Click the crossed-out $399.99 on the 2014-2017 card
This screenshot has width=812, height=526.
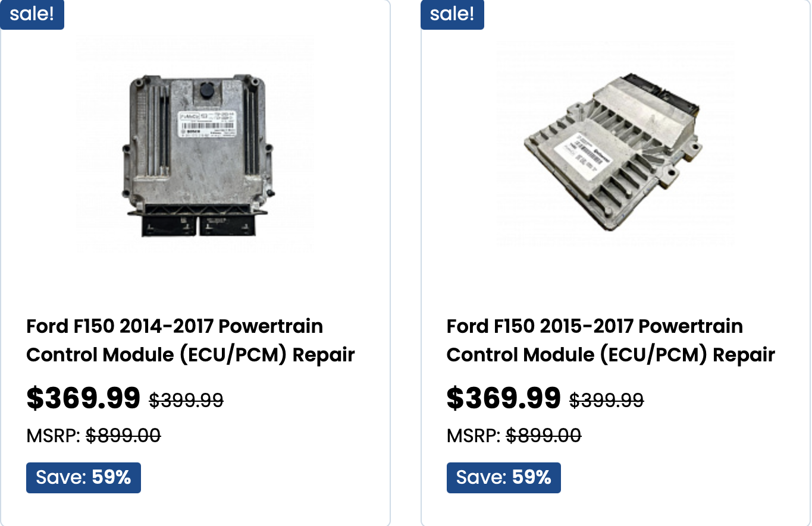coord(186,401)
